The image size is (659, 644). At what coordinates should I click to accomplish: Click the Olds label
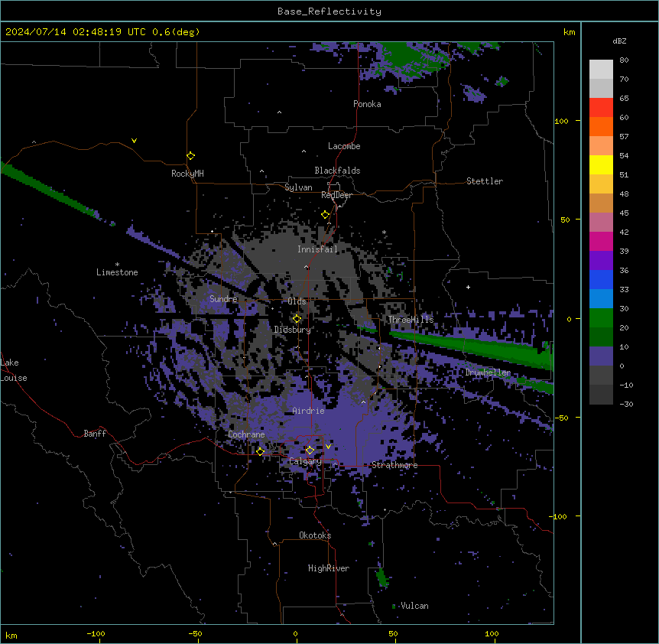coord(297,301)
